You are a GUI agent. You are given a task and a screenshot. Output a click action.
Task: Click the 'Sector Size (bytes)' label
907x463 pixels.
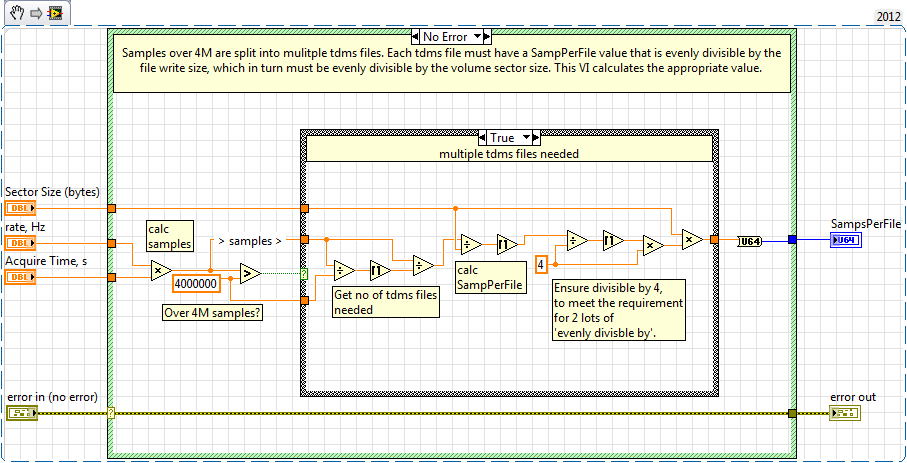point(52,192)
